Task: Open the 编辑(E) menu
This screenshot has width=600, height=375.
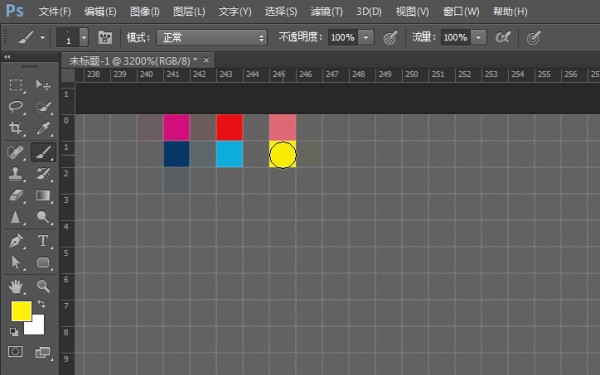Action: pos(100,11)
